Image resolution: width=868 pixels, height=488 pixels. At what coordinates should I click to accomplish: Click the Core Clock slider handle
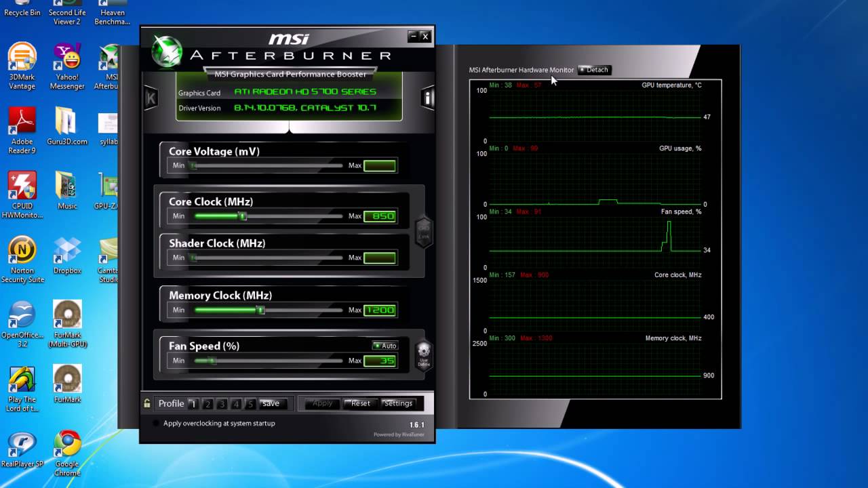click(242, 216)
